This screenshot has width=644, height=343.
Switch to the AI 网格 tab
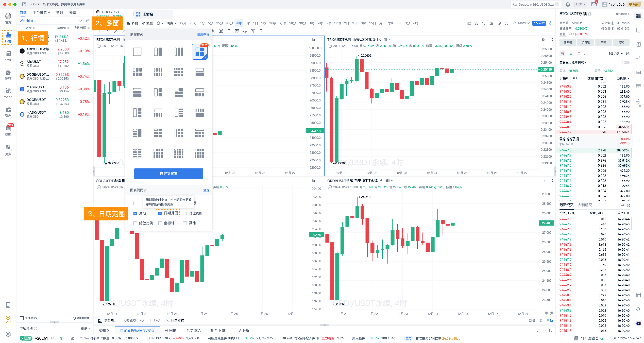[x=171, y=330]
